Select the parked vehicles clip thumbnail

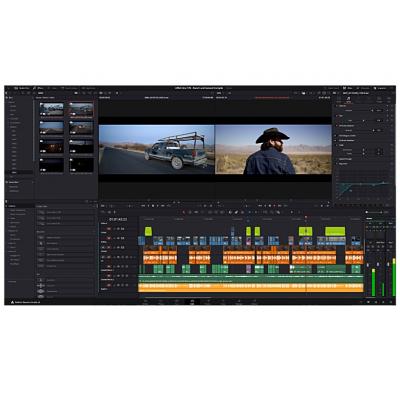click(x=51, y=109)
